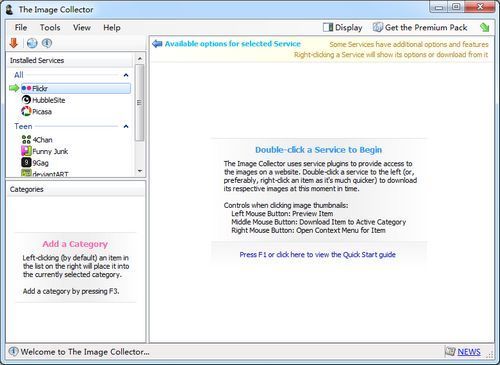Click the Display button

coord(343,27)
